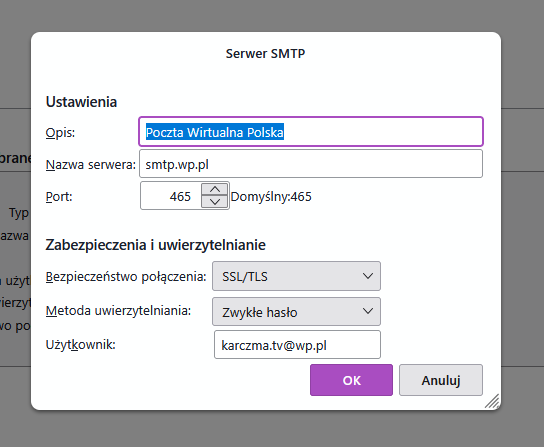The width and height of the screenshot is (544, 447).
Task: Click the Opis label
Action: click(60, 133)
